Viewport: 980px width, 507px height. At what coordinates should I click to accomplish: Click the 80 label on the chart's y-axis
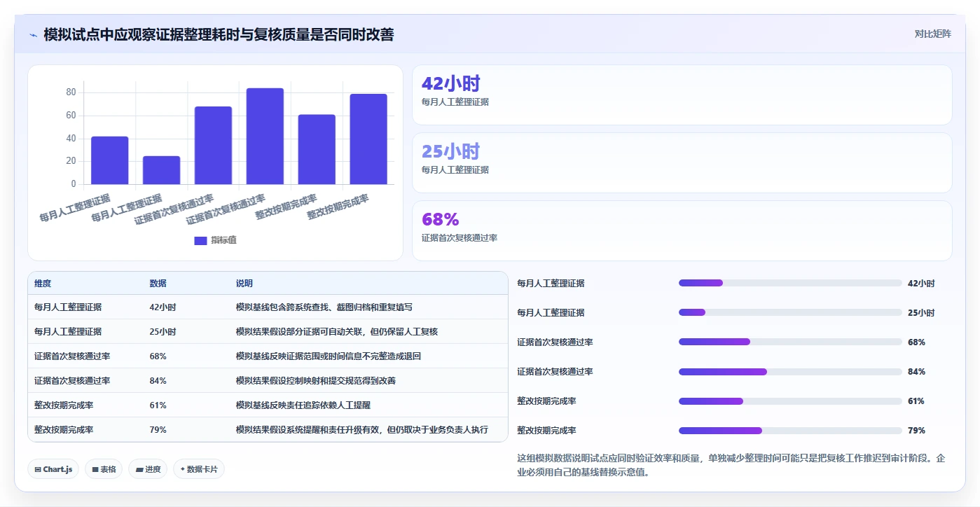71,92
